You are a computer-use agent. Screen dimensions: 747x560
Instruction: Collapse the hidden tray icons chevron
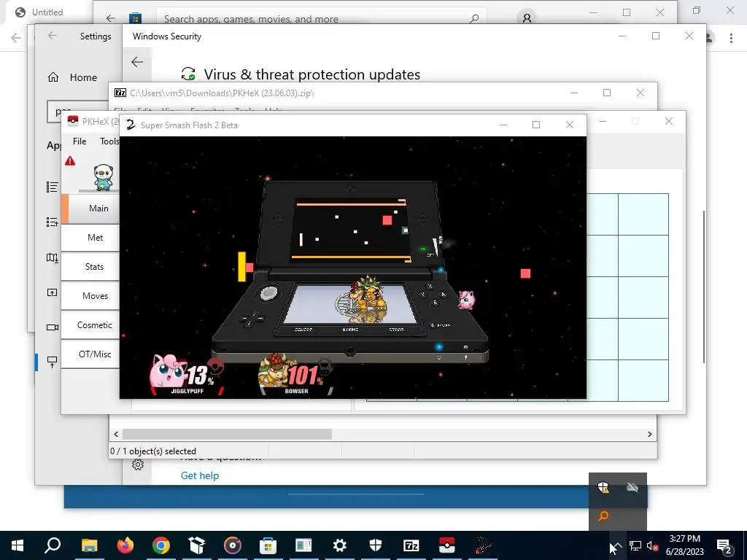(616, 545)
